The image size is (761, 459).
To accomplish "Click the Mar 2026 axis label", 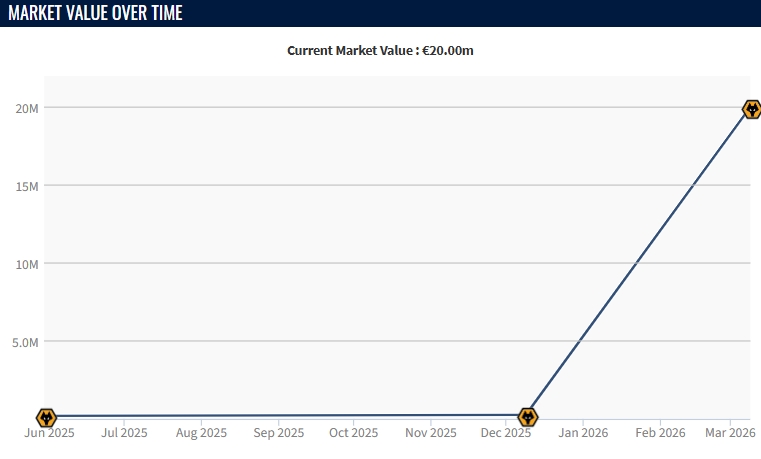I will [x=728, y=434].
